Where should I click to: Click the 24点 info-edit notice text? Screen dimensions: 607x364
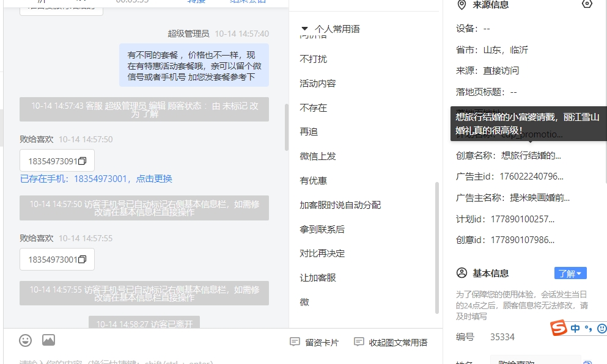click(x=522, y=305)
